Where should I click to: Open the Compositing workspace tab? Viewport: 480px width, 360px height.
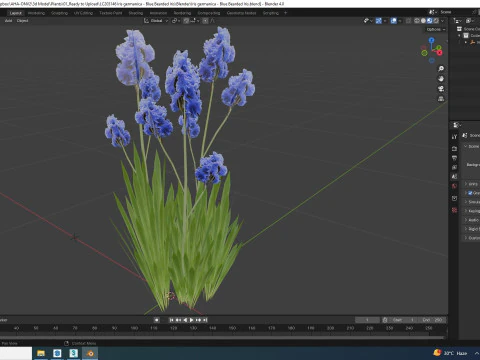pos(209,13)
